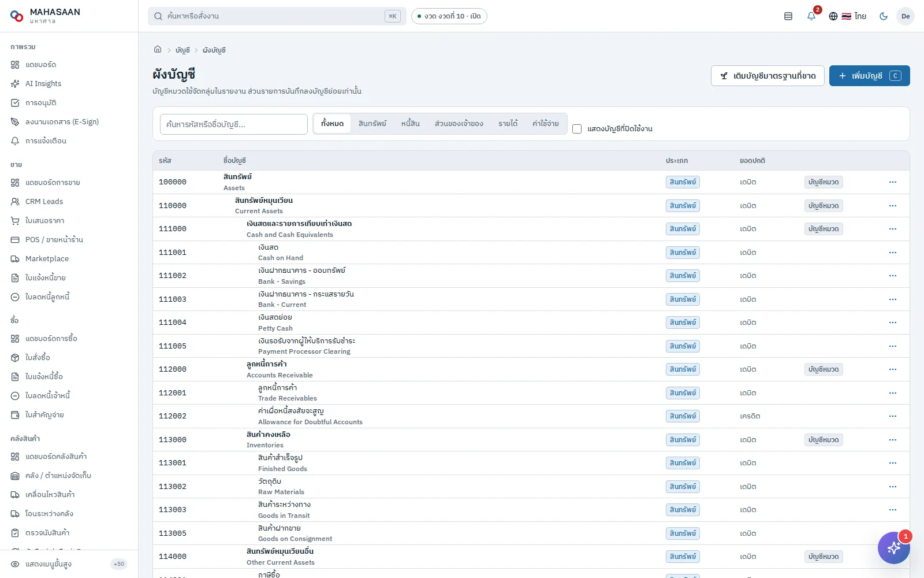This screenshot has width=924, height=578.
Task: Click the home breadcrumb icon
Action: pos(158,50)
